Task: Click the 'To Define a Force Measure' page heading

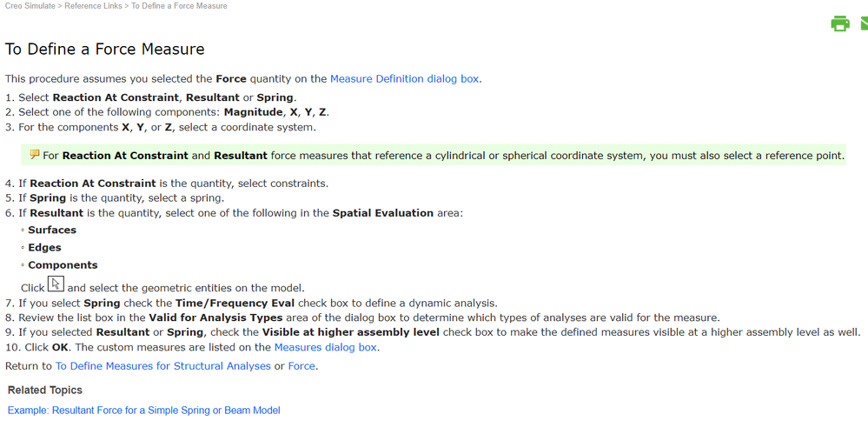Action: (x=105, y=49)
